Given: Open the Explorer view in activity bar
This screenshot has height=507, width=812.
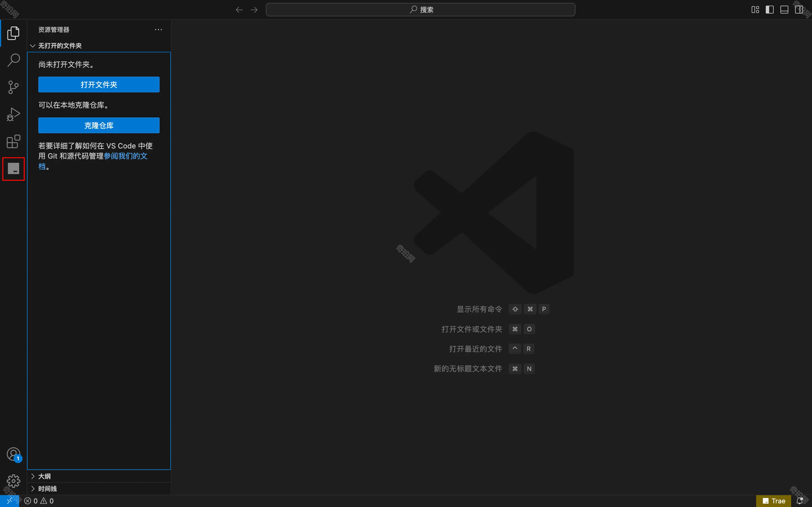Looking at the screenshot, I should click(14, 33).
